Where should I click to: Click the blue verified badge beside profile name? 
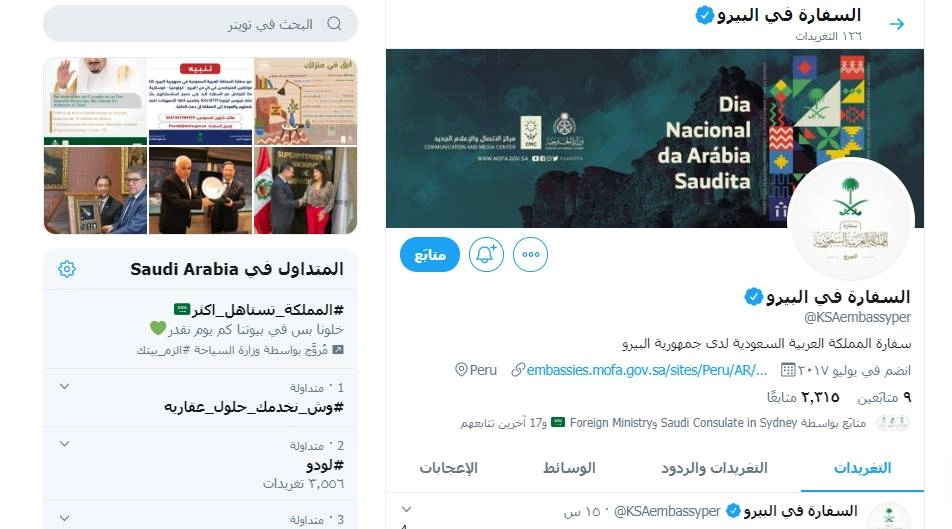[x=753, y=297]
